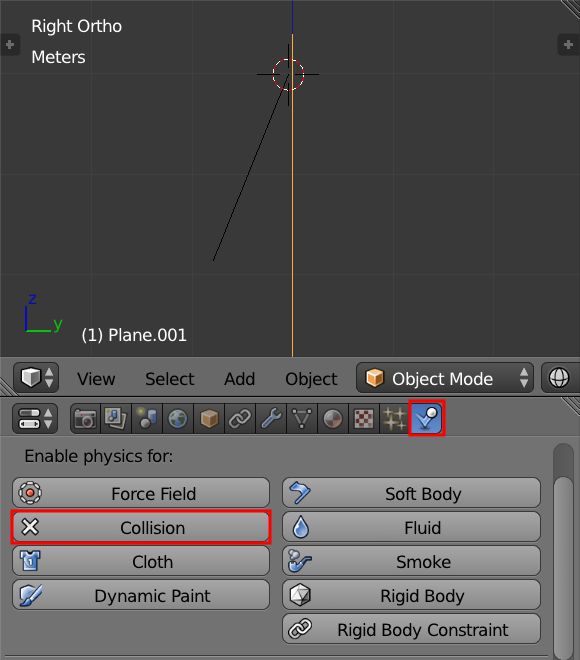Image resolution: width=580 pixels, height=660 pixels.
Task: Open the View menu
Action: [x=96, y=379]
